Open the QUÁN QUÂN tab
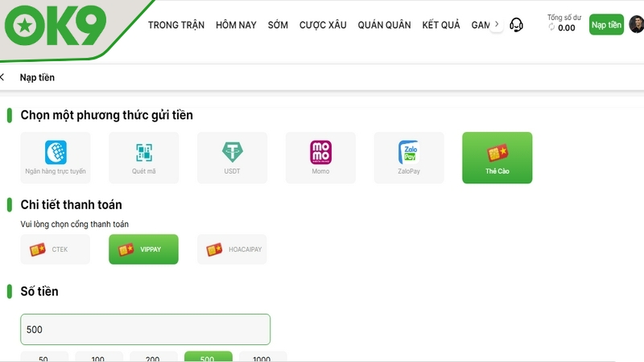 pos(384,25)
